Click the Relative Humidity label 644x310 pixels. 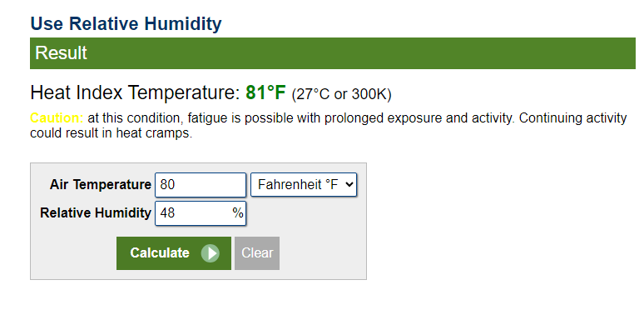[96, 213]
